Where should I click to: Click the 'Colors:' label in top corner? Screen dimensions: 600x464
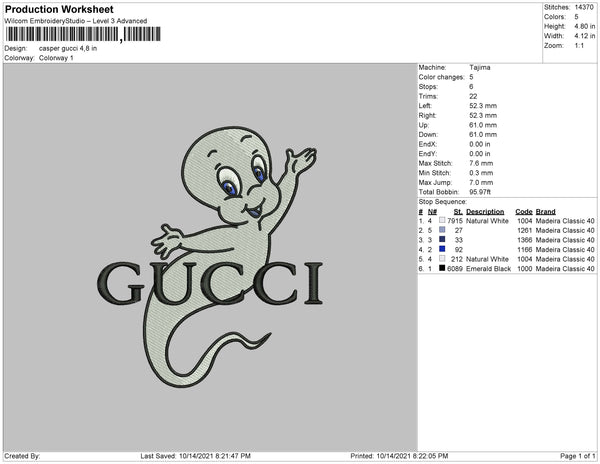coord(554,17)
